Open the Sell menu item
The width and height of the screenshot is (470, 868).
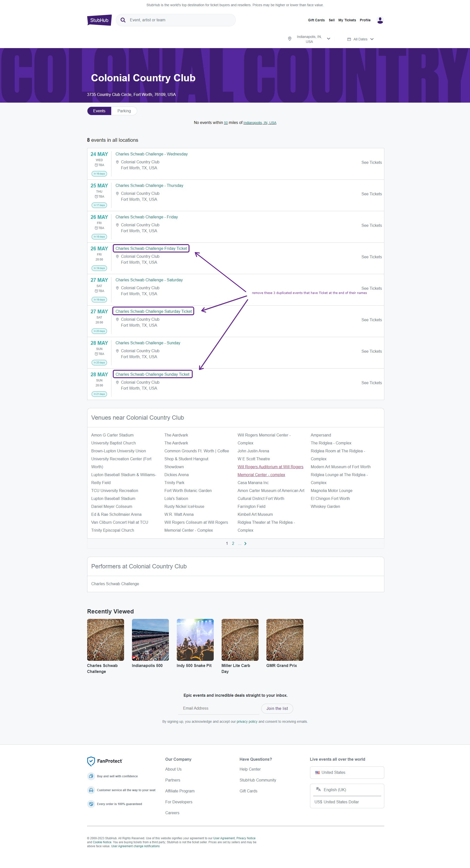[332, 20]
